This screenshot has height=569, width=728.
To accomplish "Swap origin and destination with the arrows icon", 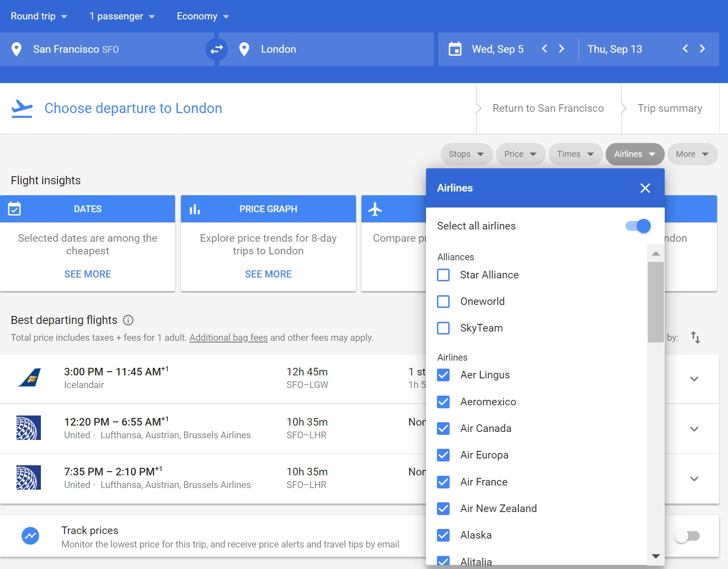I will 216,49.
